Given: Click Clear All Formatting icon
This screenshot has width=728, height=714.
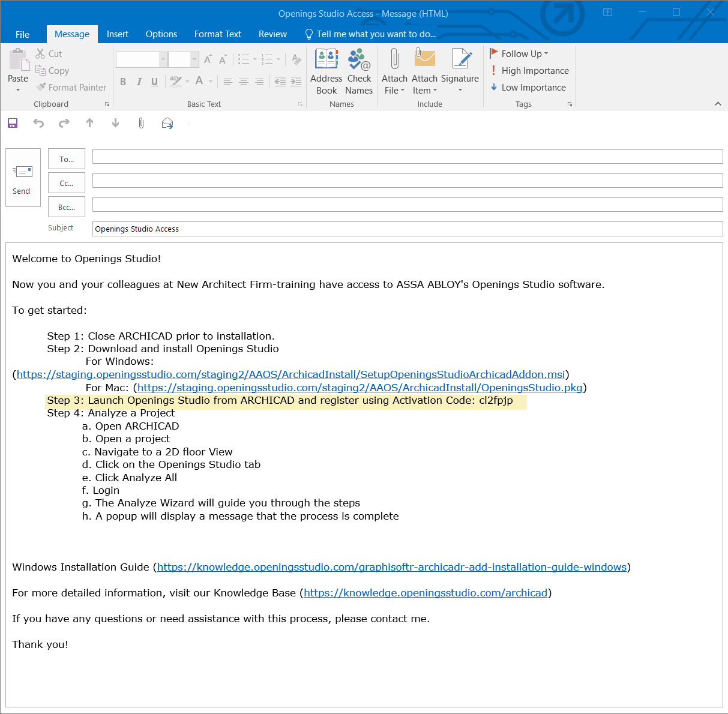Looking at the screenshot, I should [296, 59].
